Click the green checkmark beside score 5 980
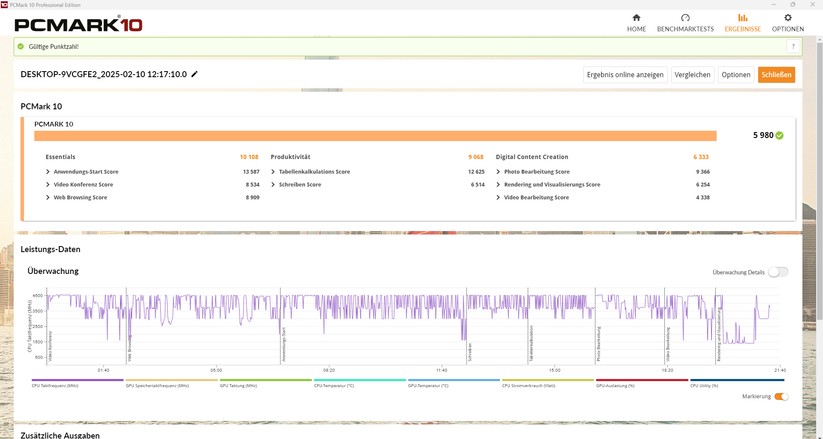The width and height of the screenshot is (823, 439). [780, 135]
